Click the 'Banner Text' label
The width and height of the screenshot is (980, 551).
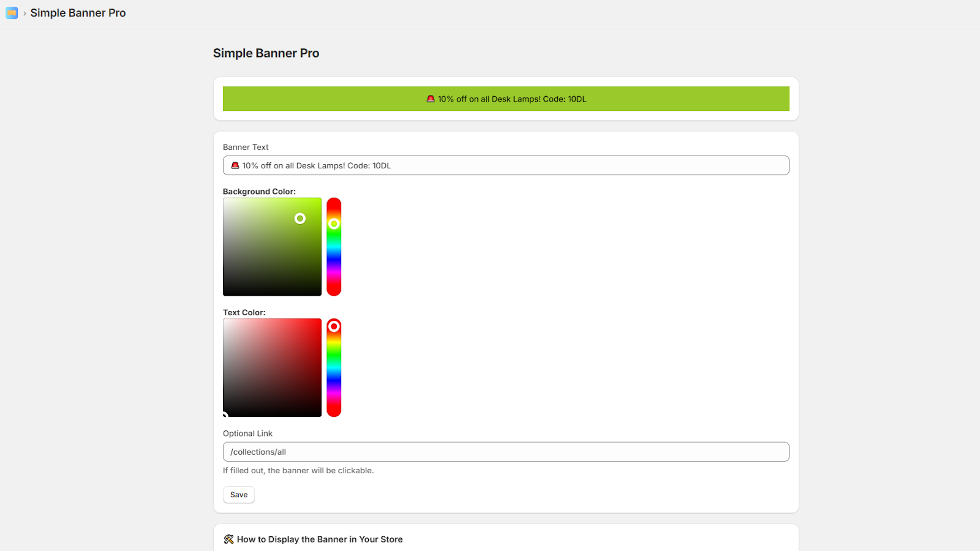coord(246,147)
